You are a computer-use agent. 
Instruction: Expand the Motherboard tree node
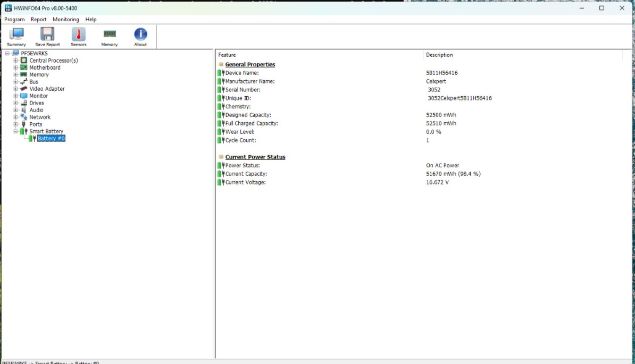pyautogui.click(x=15, y=67)
